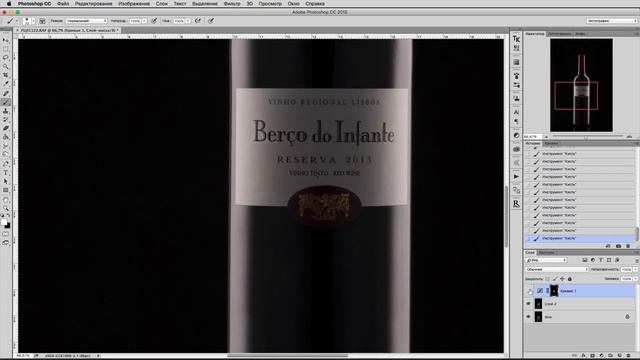Open the Actions play icon in dock
This screenshot has width=640, height=360.
(516, 176)
